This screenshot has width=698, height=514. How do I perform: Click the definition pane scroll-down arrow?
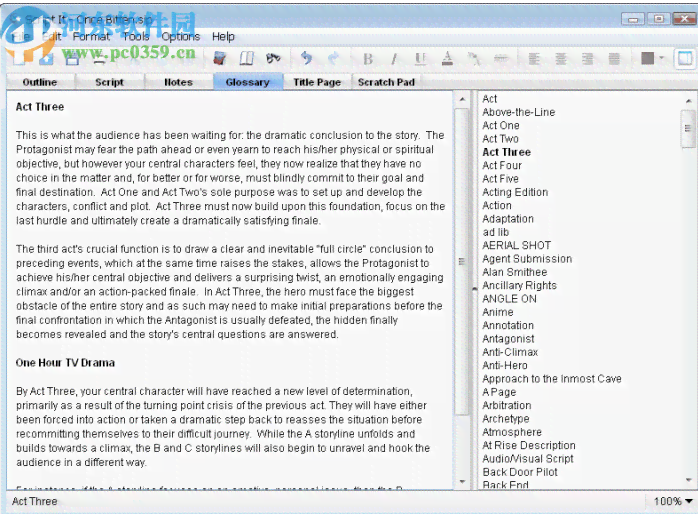(462, 482)
